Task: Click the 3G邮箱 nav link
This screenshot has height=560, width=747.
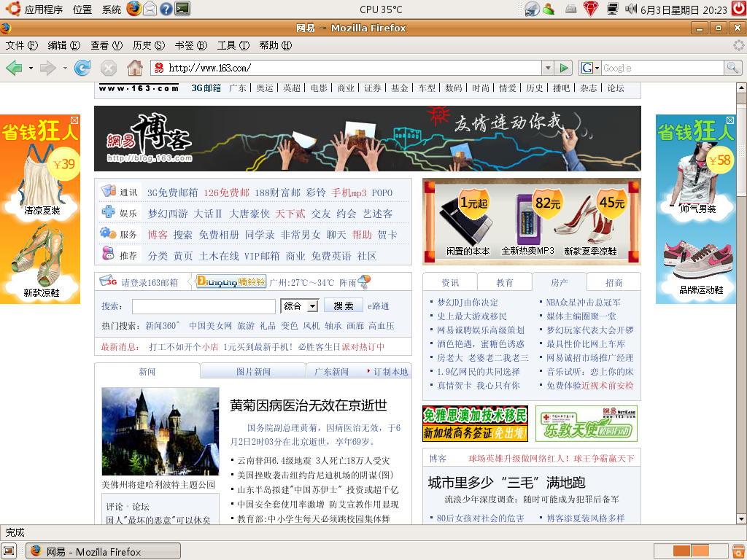Action: 206,88
